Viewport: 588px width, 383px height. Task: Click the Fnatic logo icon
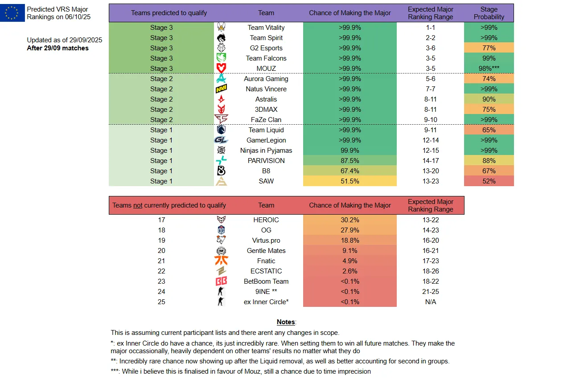tap(221, 261)
